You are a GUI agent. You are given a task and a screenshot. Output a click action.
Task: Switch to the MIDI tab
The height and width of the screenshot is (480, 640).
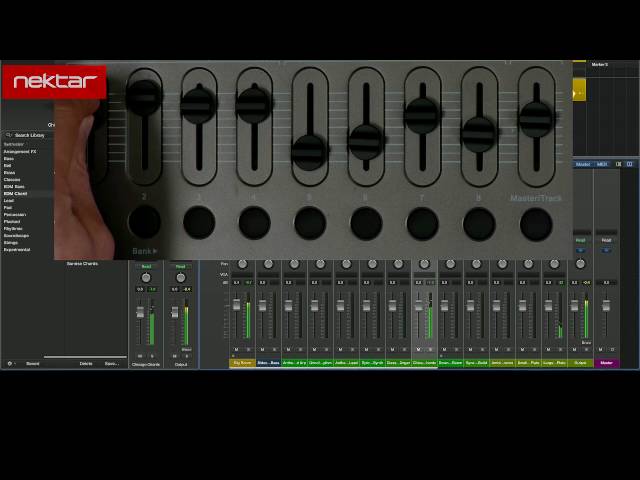point(602,164)
